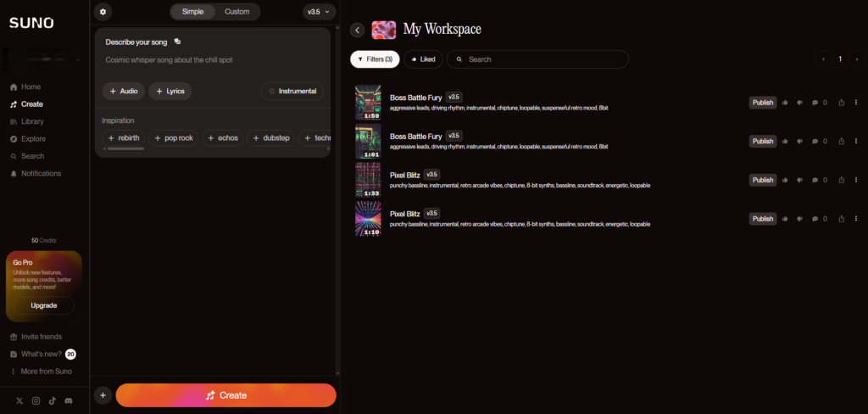Open more options for 1:01 Boss Battle Fury
The image size is (868, 414).
pyautogui.click(x=856, y=142)
